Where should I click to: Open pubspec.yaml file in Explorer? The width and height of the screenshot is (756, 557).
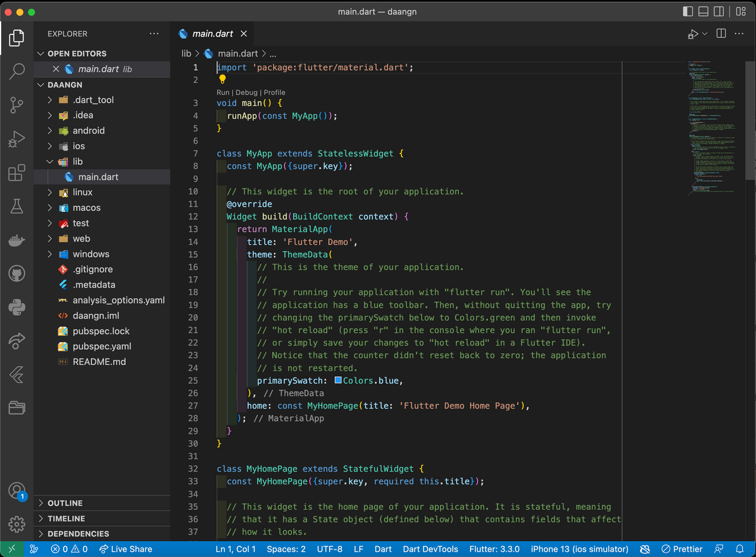(102, 346)
